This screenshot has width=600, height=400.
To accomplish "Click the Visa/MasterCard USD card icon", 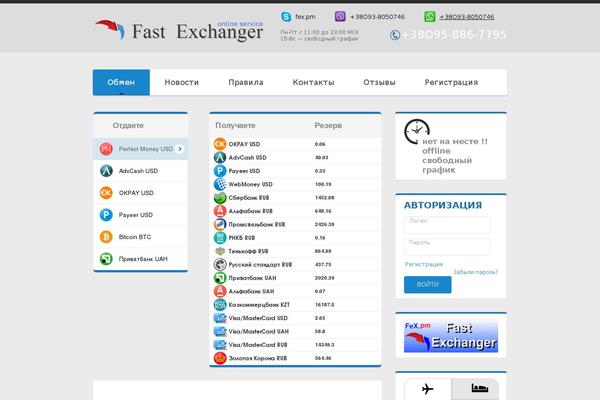I will [x=220, y=318].
